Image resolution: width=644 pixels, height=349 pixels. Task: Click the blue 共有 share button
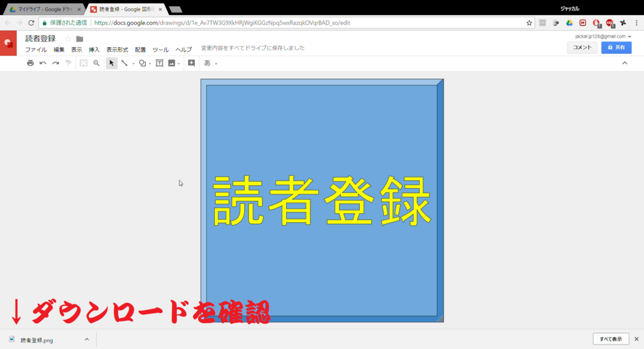(x=616, y=48)
